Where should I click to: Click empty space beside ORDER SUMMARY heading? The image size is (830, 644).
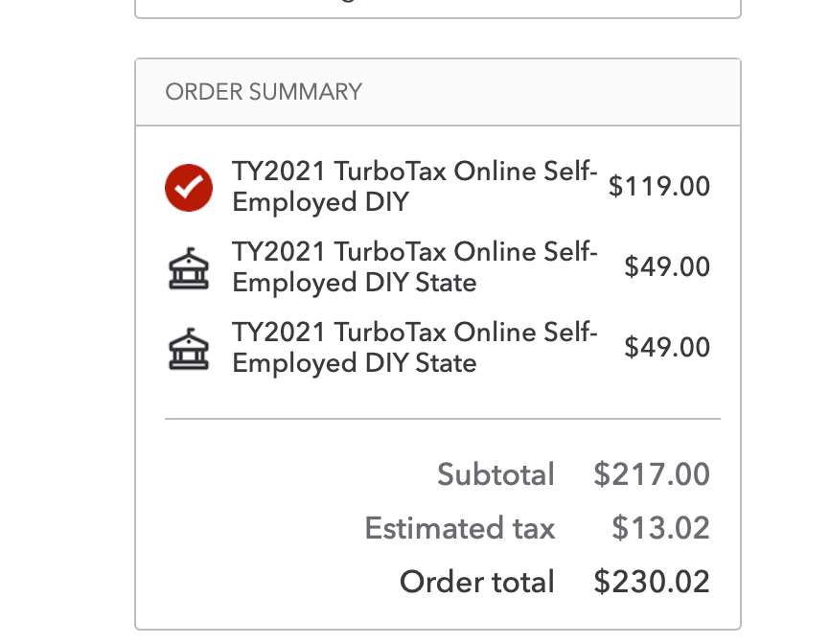click(x=550, y=92)
